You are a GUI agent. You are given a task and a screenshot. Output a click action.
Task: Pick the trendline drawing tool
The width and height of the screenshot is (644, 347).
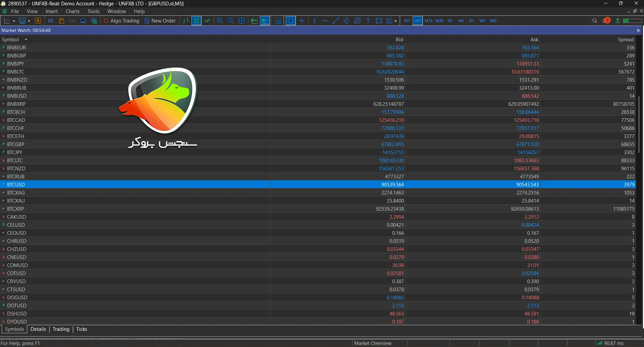[x=336, y=21]
